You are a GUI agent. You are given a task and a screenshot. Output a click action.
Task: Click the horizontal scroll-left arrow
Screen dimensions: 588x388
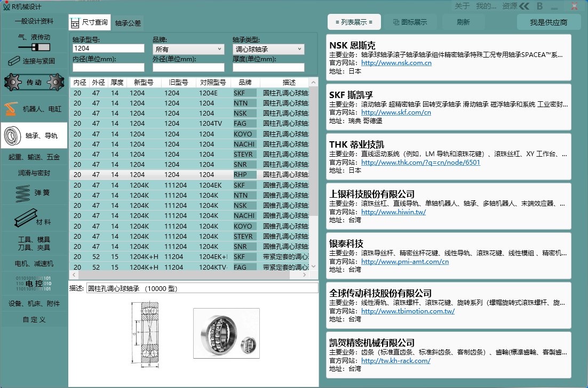[74, 274]
